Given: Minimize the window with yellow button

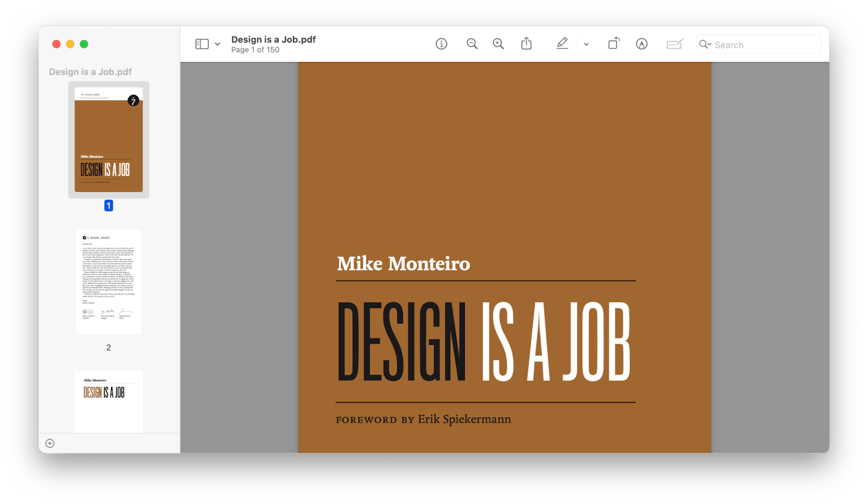Looking at the screenshot, I should click(70, 44).
